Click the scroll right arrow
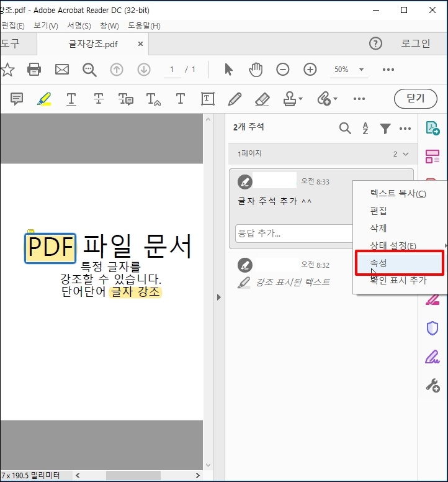The image size is (448, 482). (198, 476)
